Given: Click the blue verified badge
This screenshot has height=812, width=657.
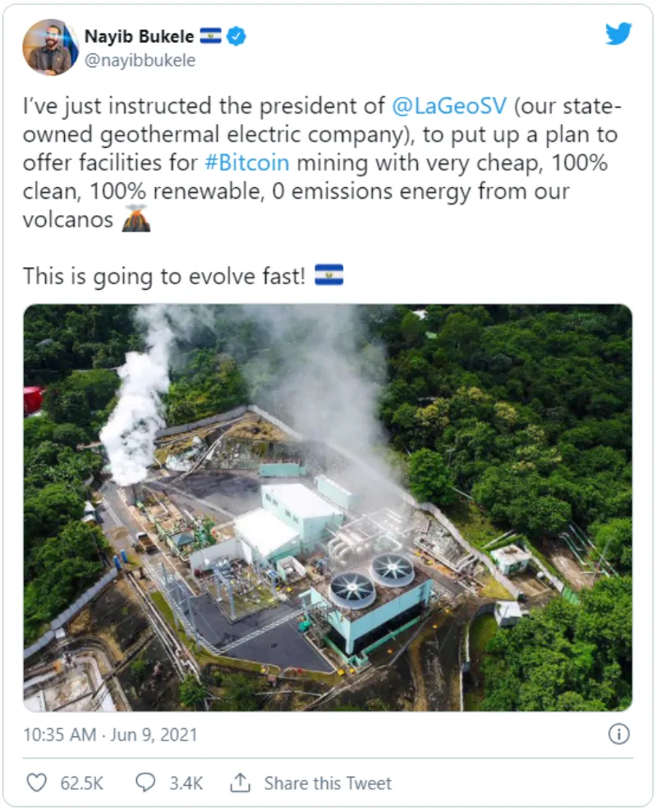Looking at the screenshot, I should [x=237, y=36].
